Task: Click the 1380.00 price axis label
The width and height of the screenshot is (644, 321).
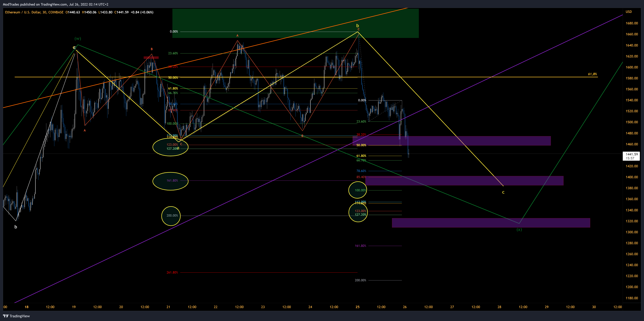Action: pos(632,188)
